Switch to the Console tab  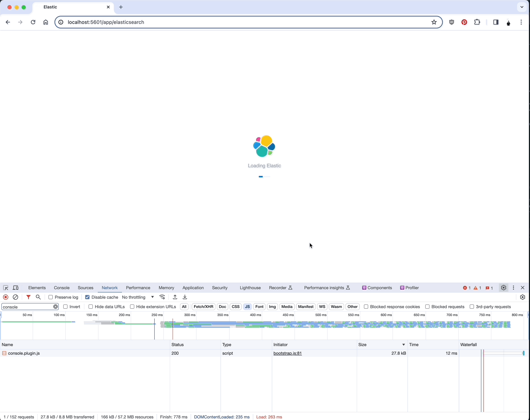(x=62, y=288)
